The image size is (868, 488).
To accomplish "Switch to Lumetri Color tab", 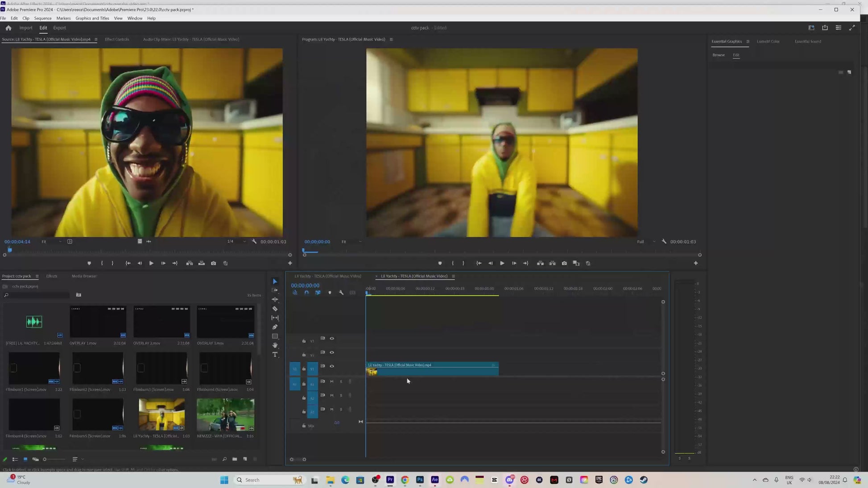I will click(x=768, y=41).
